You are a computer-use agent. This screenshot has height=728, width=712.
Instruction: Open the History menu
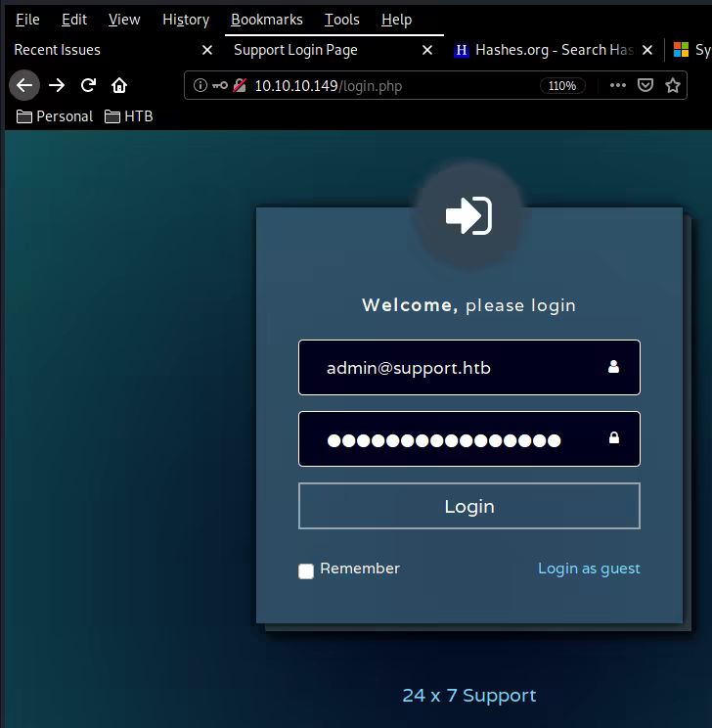tap(186, 20)
